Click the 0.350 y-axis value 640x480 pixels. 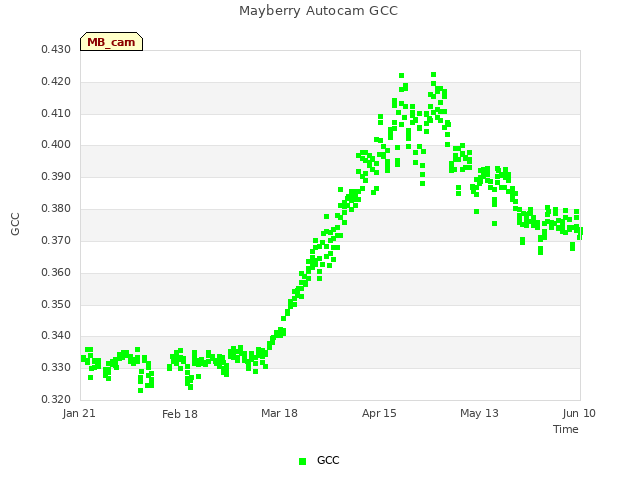tap(56, 304)
